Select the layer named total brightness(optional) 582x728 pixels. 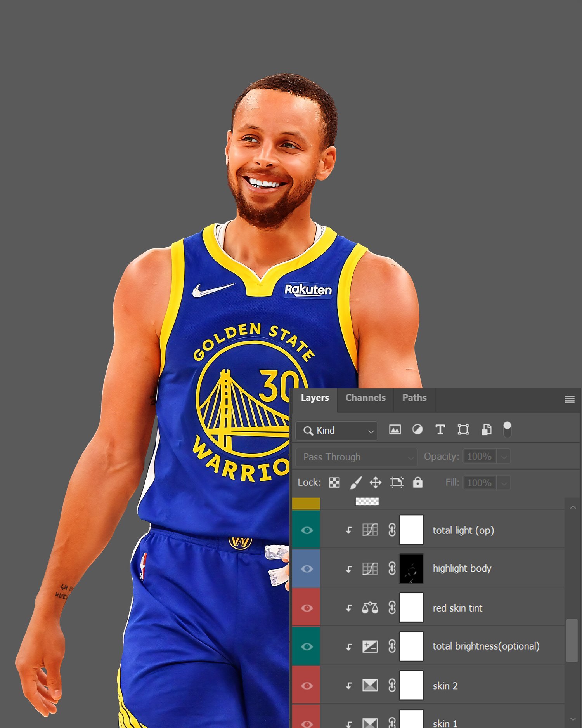(486, 646)
